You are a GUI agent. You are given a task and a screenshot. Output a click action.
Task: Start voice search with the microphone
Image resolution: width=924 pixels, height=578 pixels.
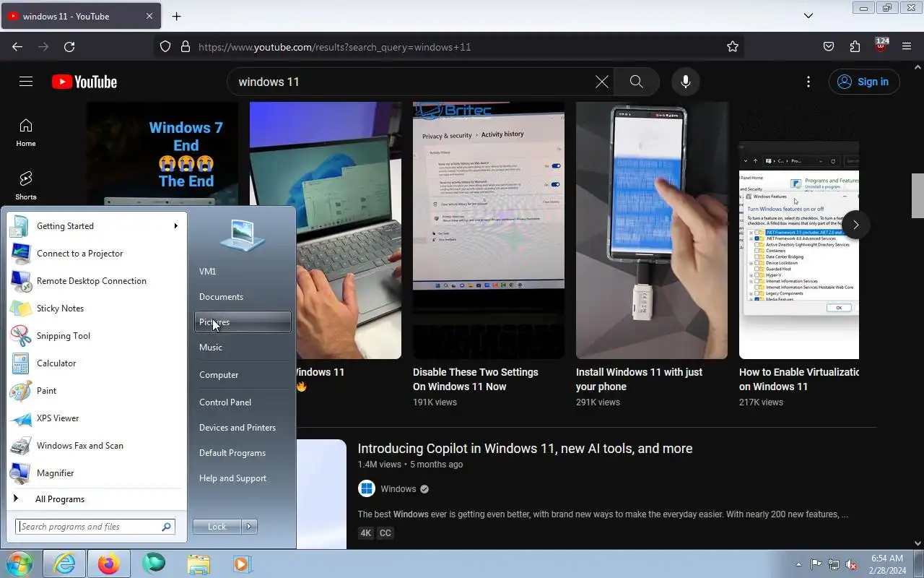(x=686, y=82)
